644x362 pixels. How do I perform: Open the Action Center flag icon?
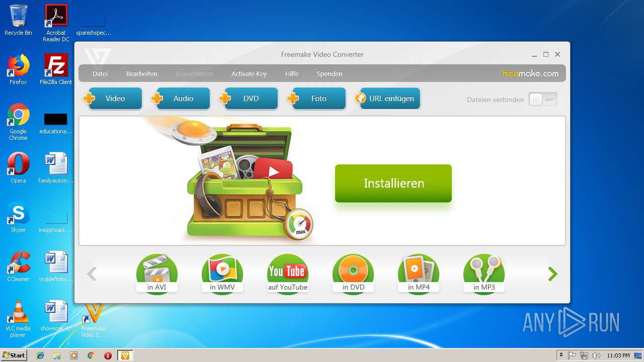pyautogui.click(x=572, y=355)
